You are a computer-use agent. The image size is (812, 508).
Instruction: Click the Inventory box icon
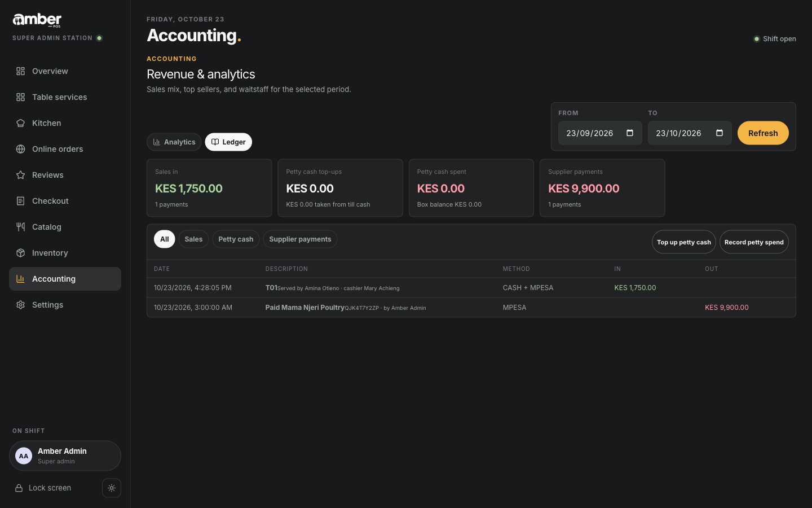[20, 253]
